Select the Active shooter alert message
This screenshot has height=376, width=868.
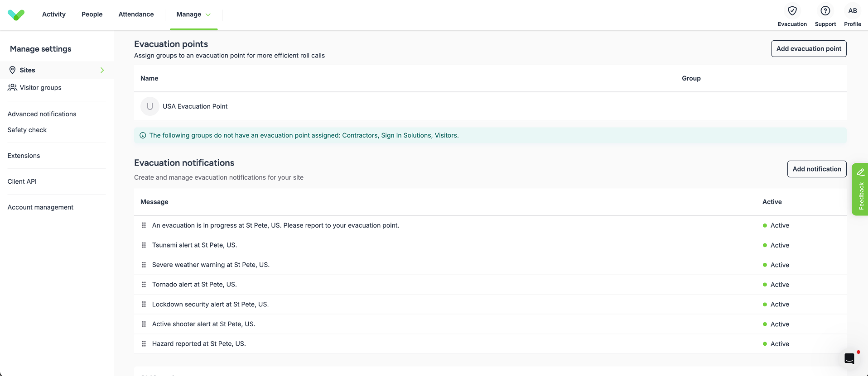(203, 324)
